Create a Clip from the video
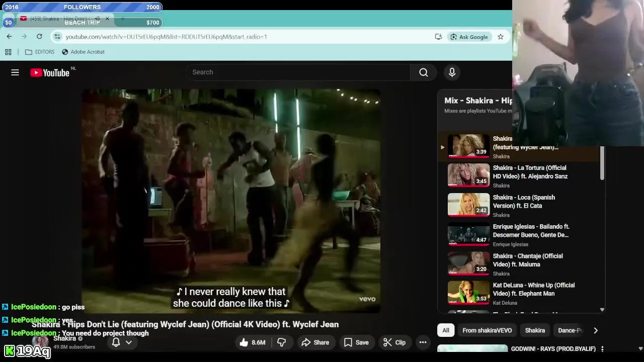644x362 pixels. click(394, 342)
